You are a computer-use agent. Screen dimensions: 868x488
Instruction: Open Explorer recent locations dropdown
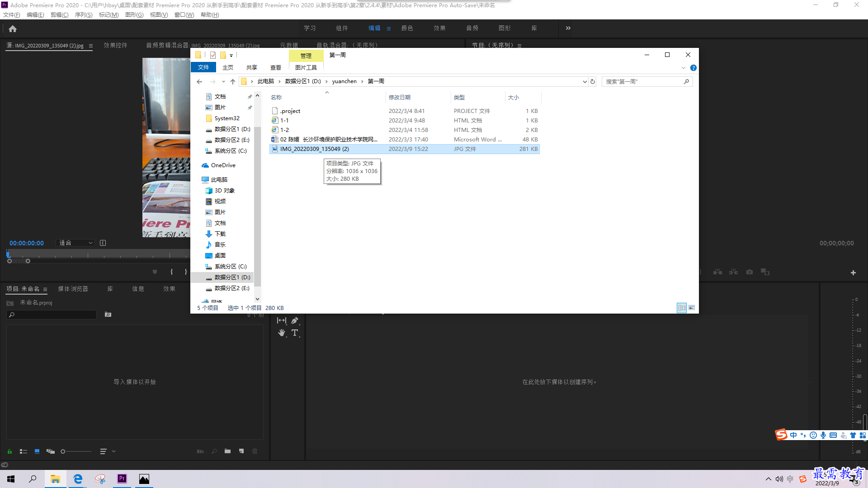coord(223,82)
